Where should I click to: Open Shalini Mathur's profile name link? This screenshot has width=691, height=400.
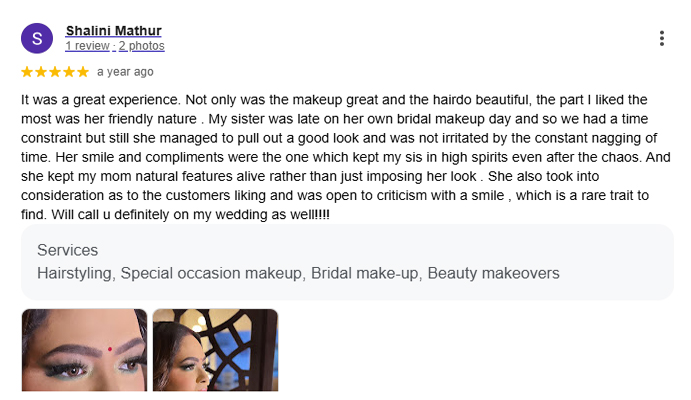113,31
